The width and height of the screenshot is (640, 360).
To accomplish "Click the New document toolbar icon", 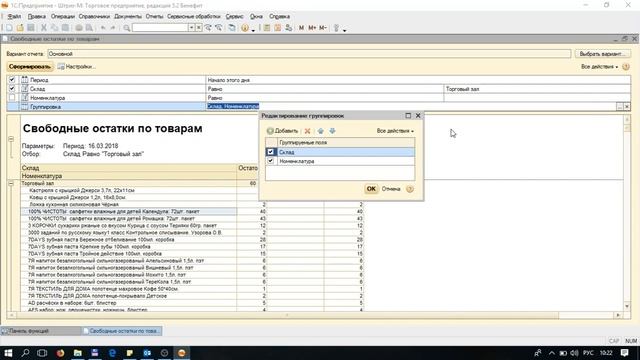I will click(9, 28).
